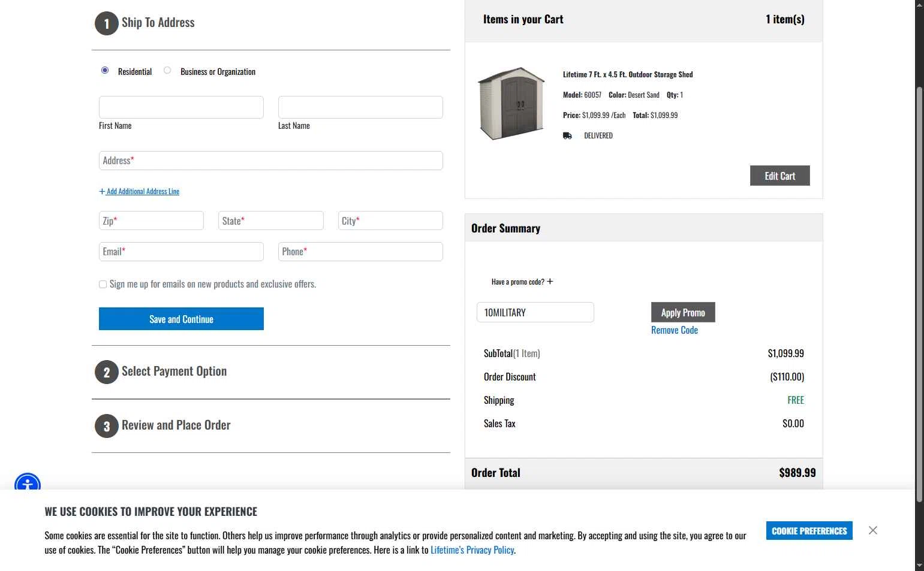Viewport: 924px width, 571px height.
Task: Click the step 1 number badge
Action: click(x=107, y=23)
